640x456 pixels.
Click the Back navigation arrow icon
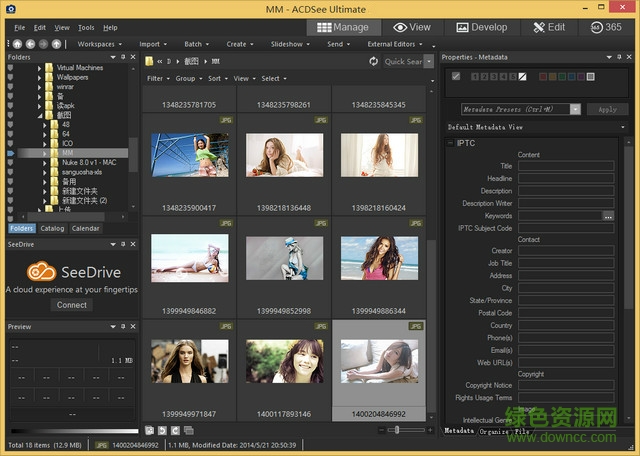30,44
